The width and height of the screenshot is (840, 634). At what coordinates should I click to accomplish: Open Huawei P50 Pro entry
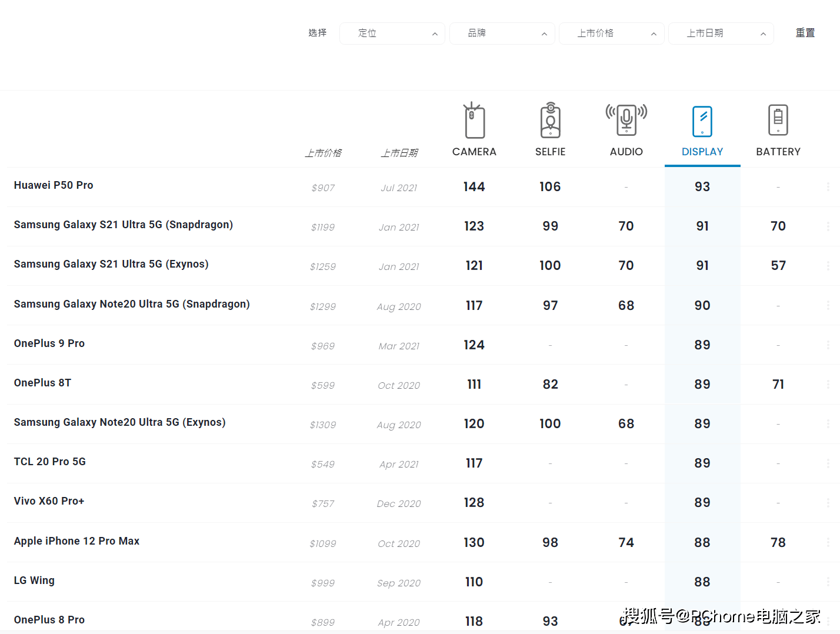click(54, 185)
